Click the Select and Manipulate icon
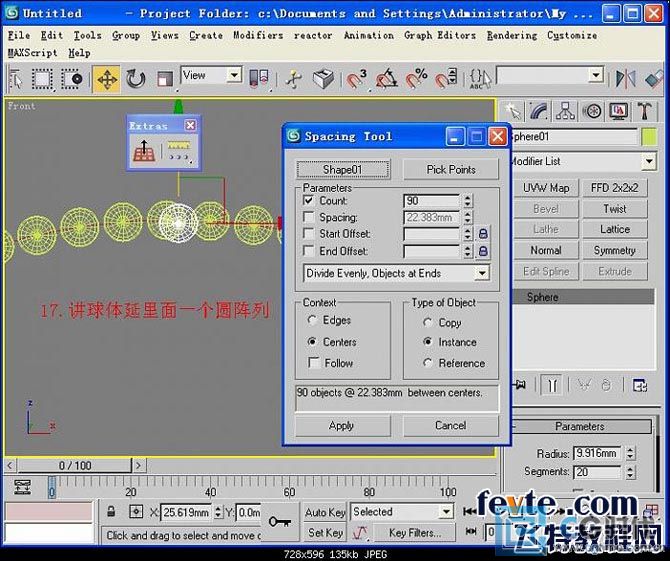This screenshot has height=561, width=670. tap(294, 79)
